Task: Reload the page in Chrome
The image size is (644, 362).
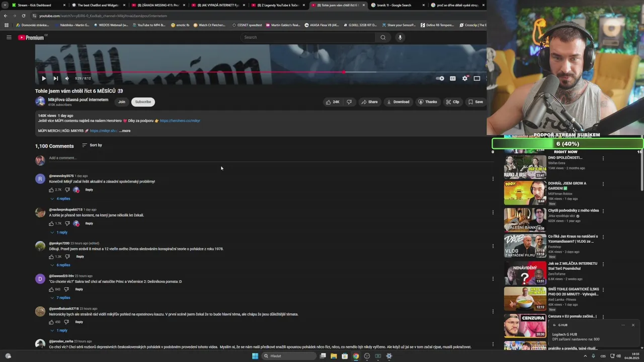Action: [23, 16]
